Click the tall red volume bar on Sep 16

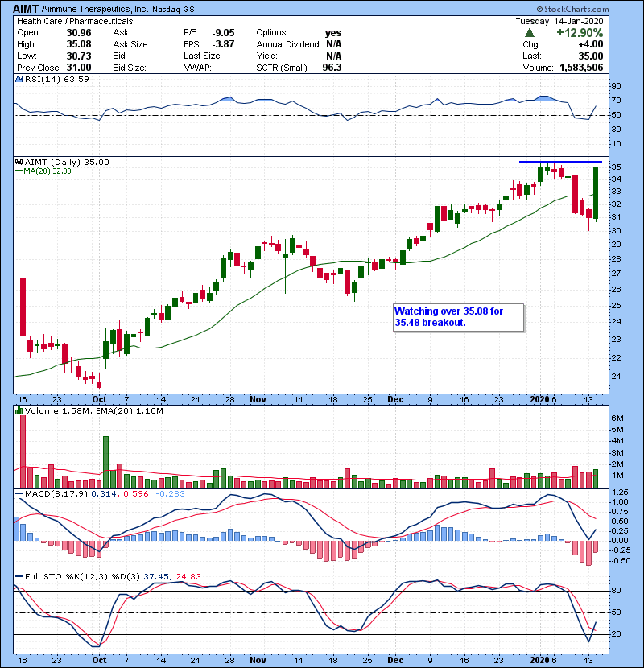click(x=23, y=452)
